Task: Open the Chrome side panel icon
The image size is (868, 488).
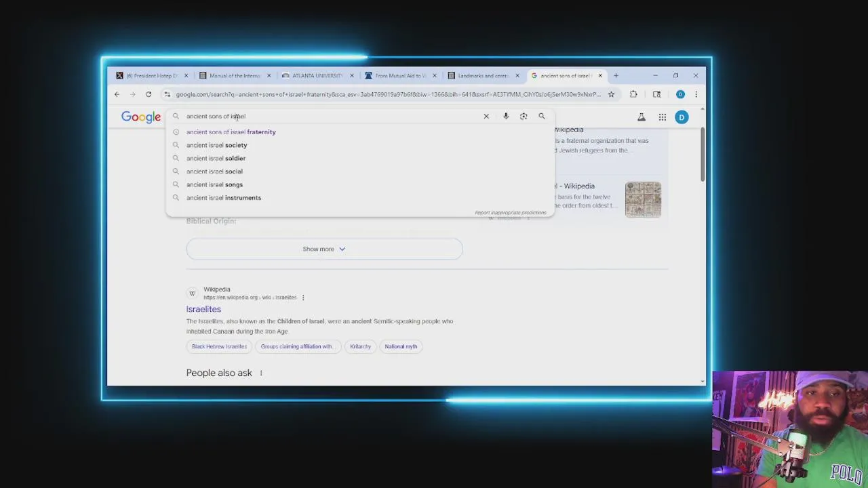Action: [x=656, y=94]
